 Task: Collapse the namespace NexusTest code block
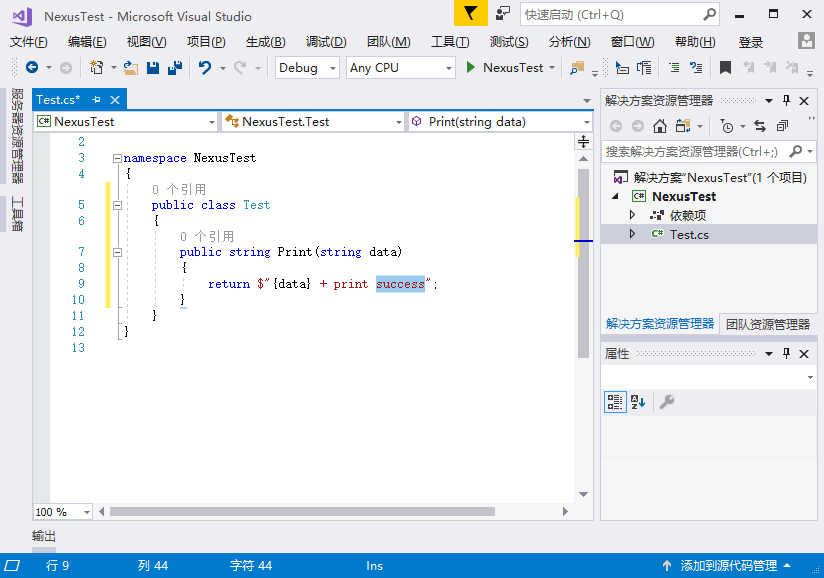click(117, 158)
